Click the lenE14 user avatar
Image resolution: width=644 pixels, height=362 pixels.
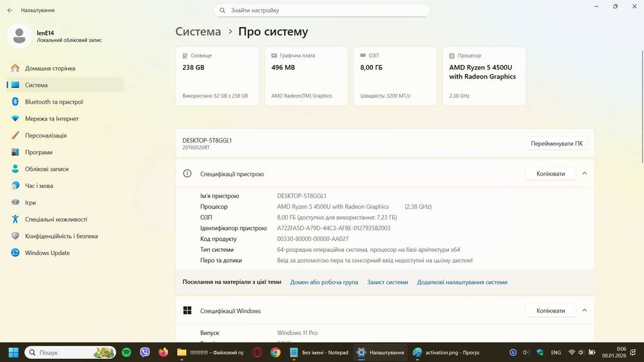click(19, 36)
